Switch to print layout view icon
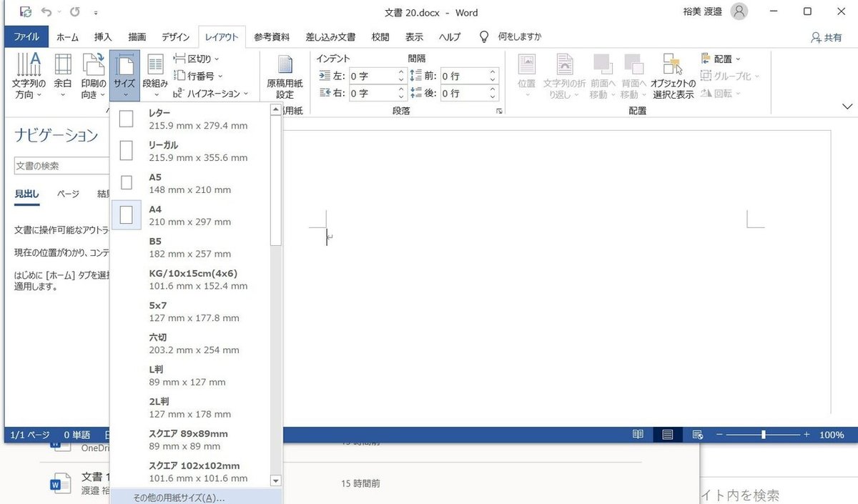Image resolution: width=858 pixels, height=504 pixels. pyautogui.click(x=668, y=435)
